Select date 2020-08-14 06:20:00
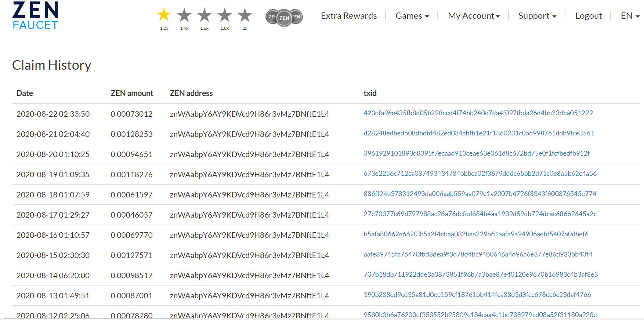The width and height of the screenshot is (644, 320). pyautogui.click(x=53, y=276)
